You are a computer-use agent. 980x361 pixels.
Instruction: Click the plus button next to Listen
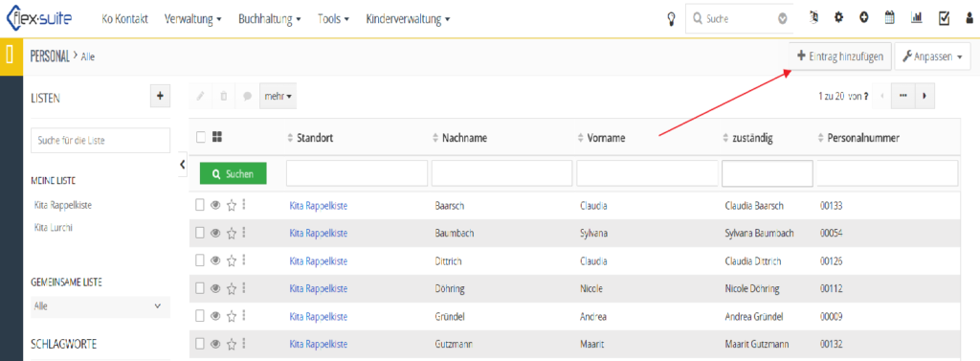click(160, 97)
